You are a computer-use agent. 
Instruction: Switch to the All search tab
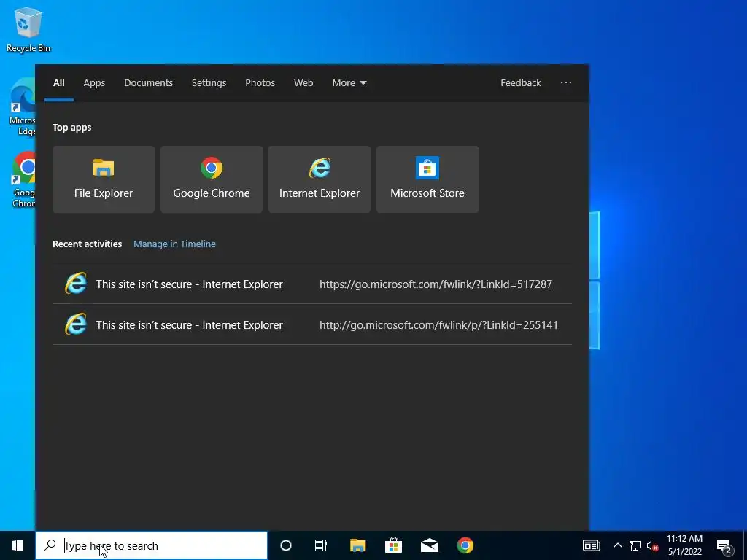[x=59, y=83]
